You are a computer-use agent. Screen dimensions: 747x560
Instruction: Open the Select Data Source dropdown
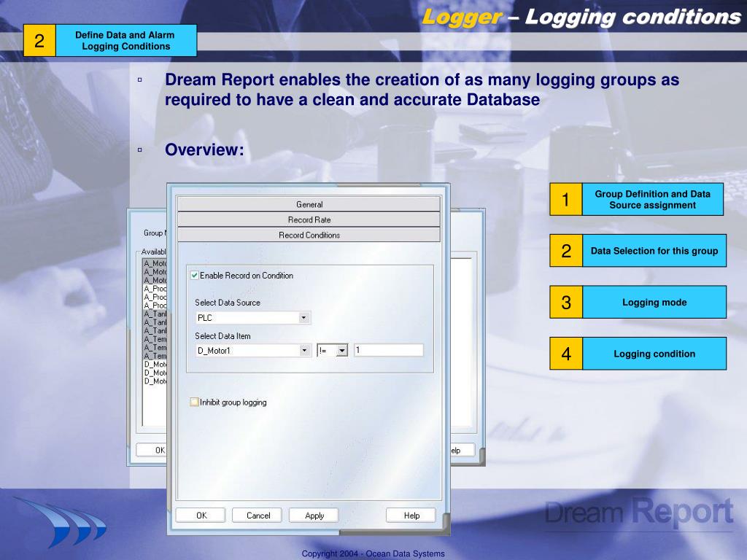[x=303, y=318]
